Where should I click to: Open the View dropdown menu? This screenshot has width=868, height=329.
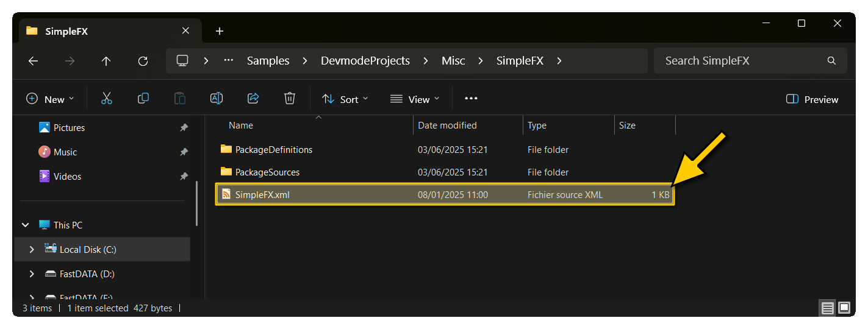[x=415, y=99]
